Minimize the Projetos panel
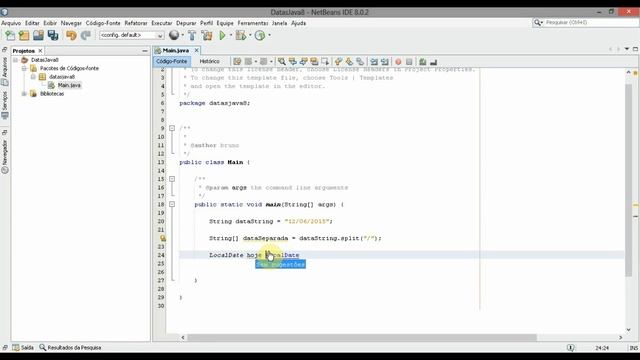This screenshot has height=360, width=640. 145,51
